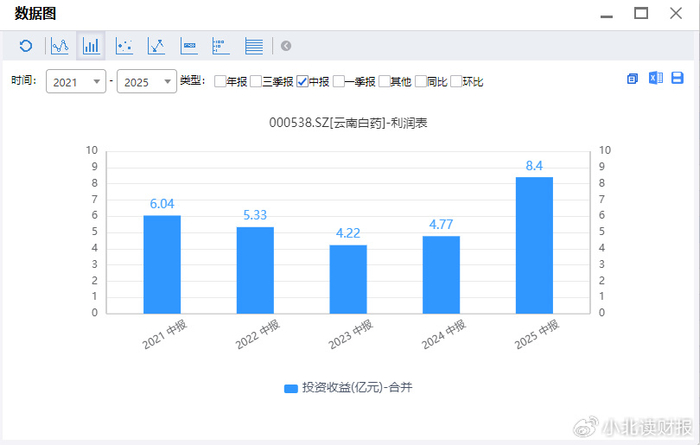This screenshot has width=700, height=445.
Task: Click the 8.4 data label
Action: 534,166
